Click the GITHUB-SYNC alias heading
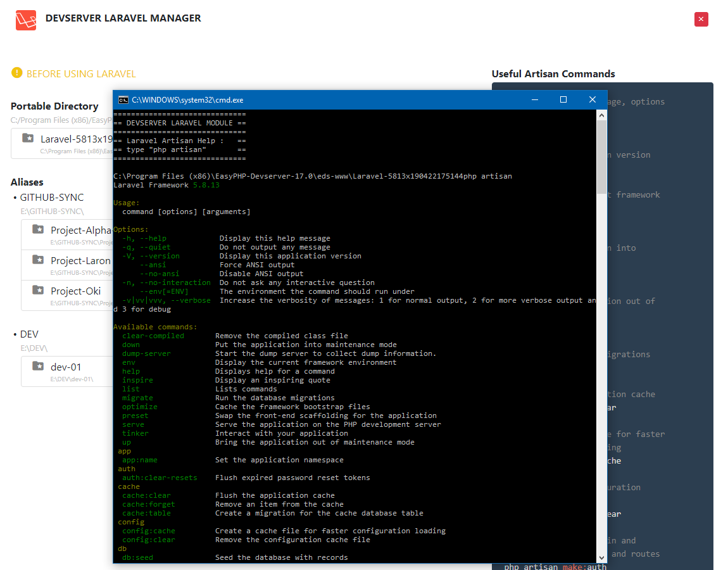The width and height of the screenshot is (728, 570). tap(52, 198)
